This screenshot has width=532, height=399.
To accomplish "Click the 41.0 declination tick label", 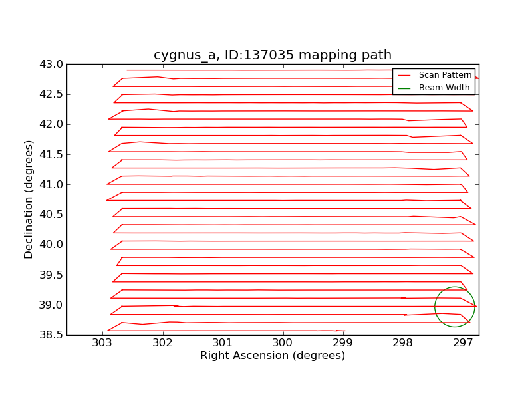I will pos(51,185).
